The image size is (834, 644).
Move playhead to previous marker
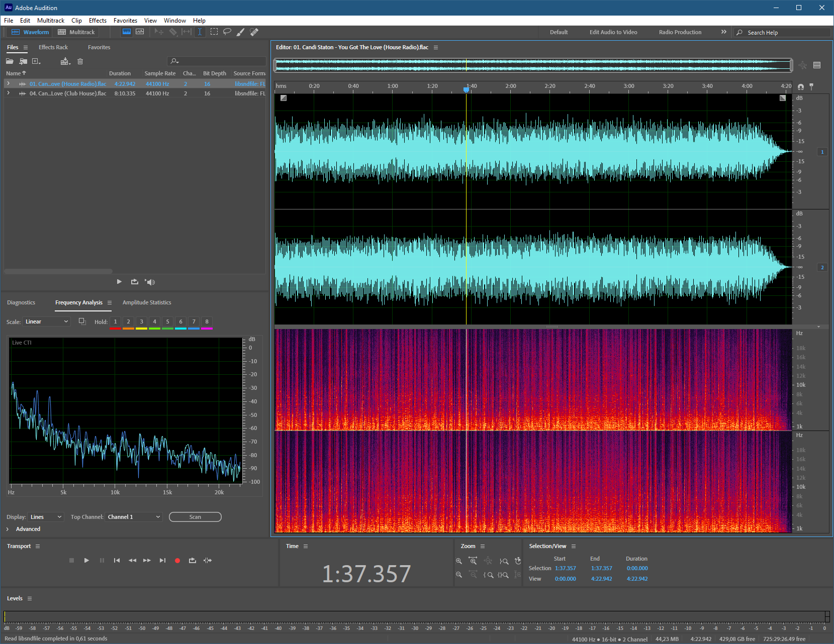pos(117,560)
